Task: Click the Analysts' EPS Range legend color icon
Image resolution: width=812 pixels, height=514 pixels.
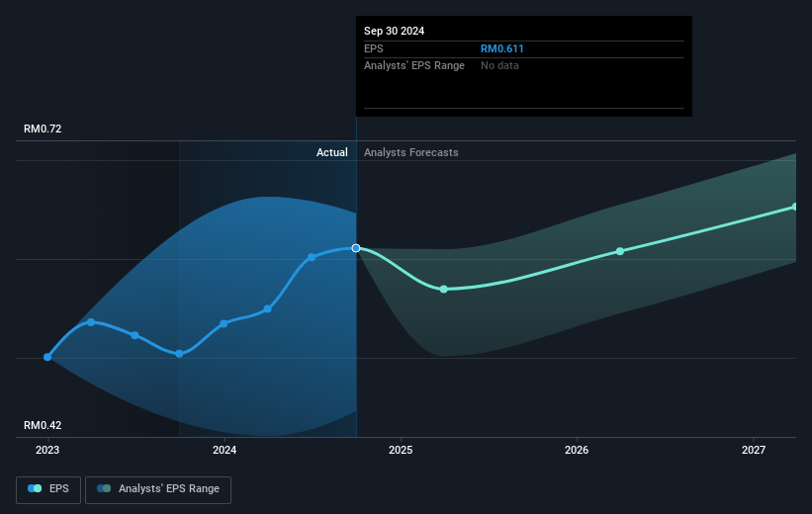Action: (x=104, y=488)
